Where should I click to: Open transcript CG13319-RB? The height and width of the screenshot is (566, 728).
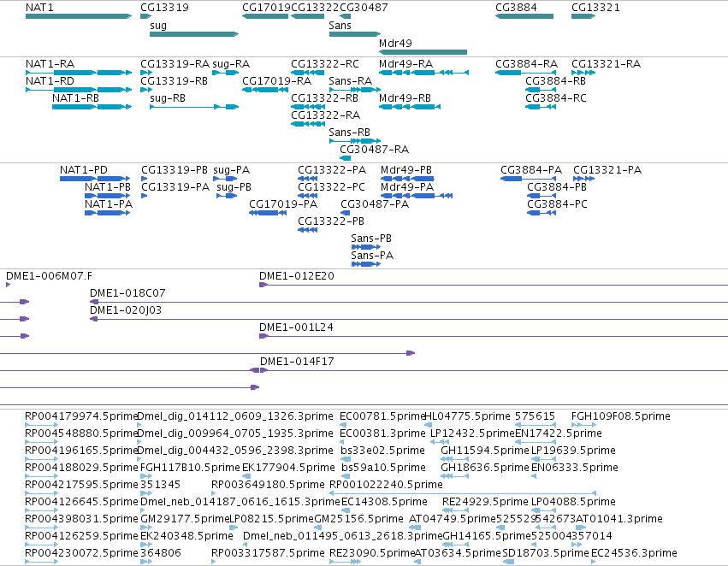pyautogui.click(x=175, y=81)
